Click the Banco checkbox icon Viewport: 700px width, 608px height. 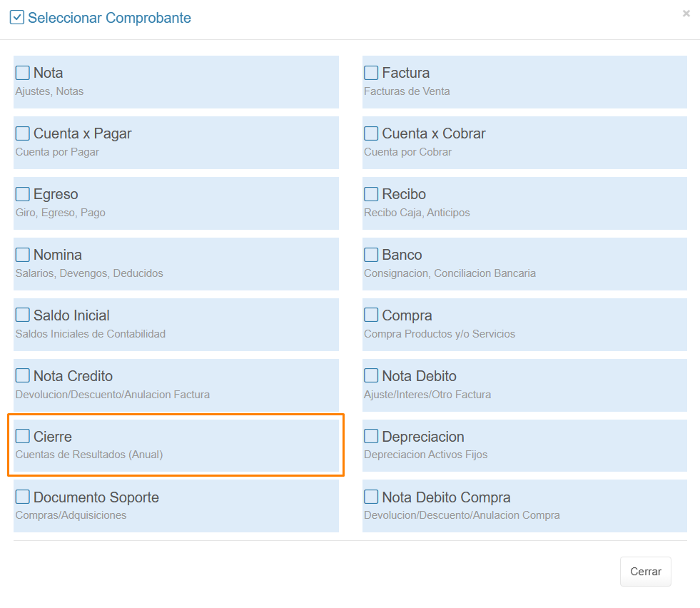click(371, 255)
